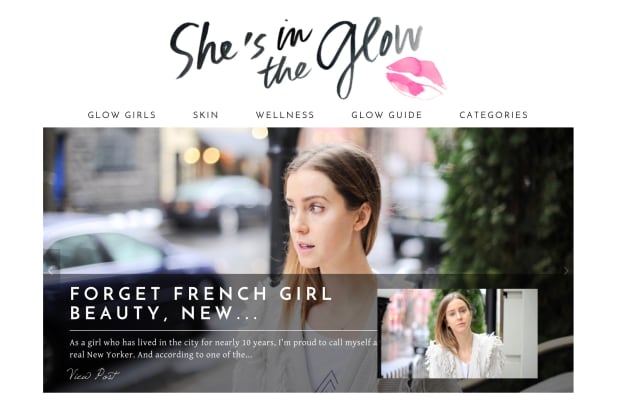
Task: Click the post excerpt about New Yorkers
Action: pos(223,348)
